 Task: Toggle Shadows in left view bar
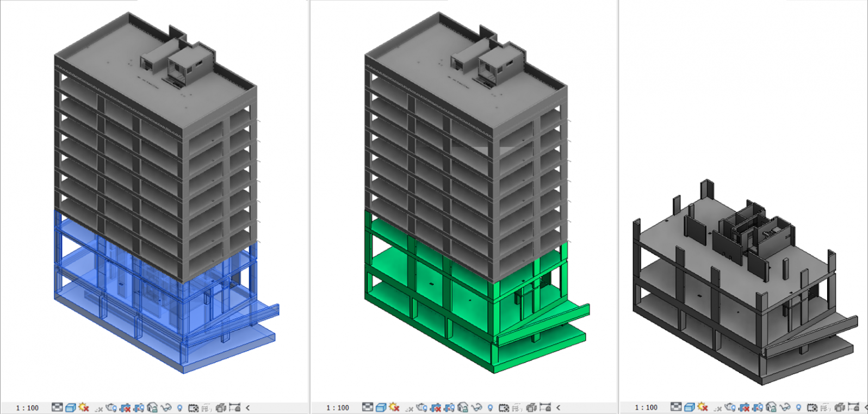[x=99, y=409]
